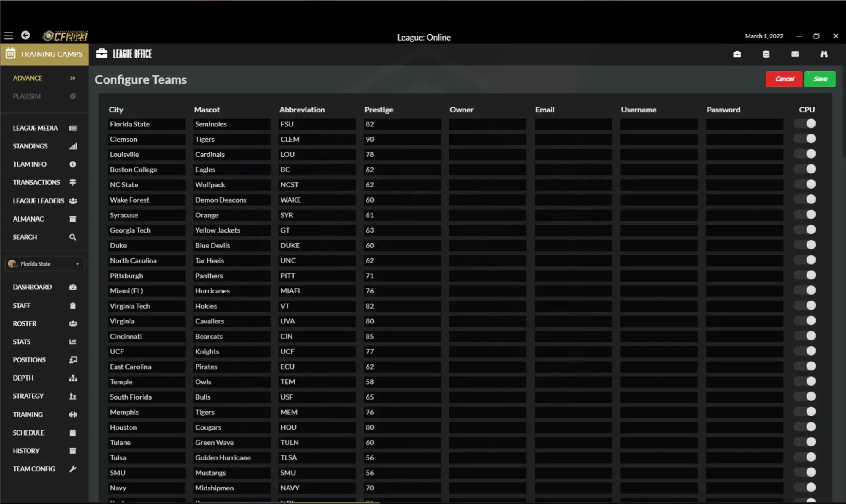Screen dimensions: 846x504
Task: Toggle CPU switch for Cincinnati
Action: pyautogui.click(x=805, y=336)
